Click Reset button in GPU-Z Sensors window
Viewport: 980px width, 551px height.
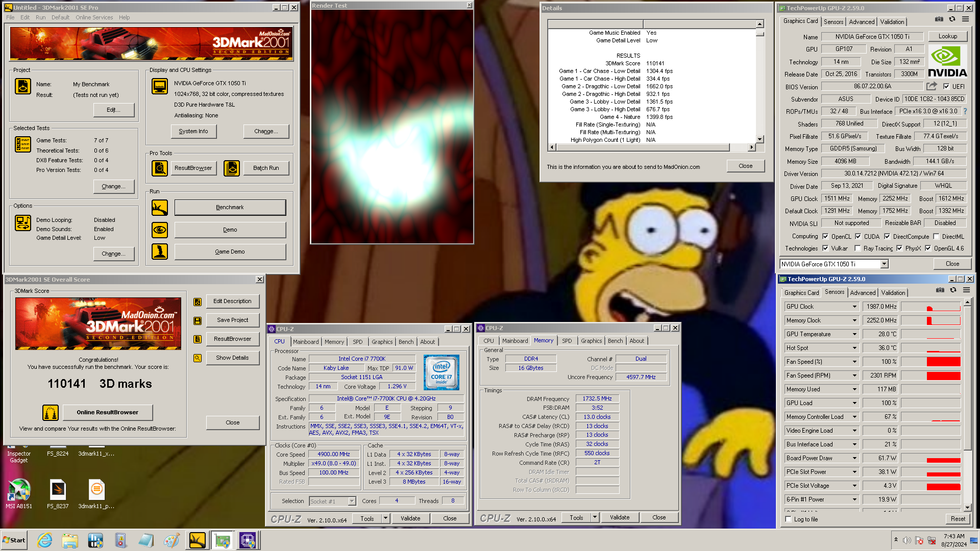pos(958,519)
